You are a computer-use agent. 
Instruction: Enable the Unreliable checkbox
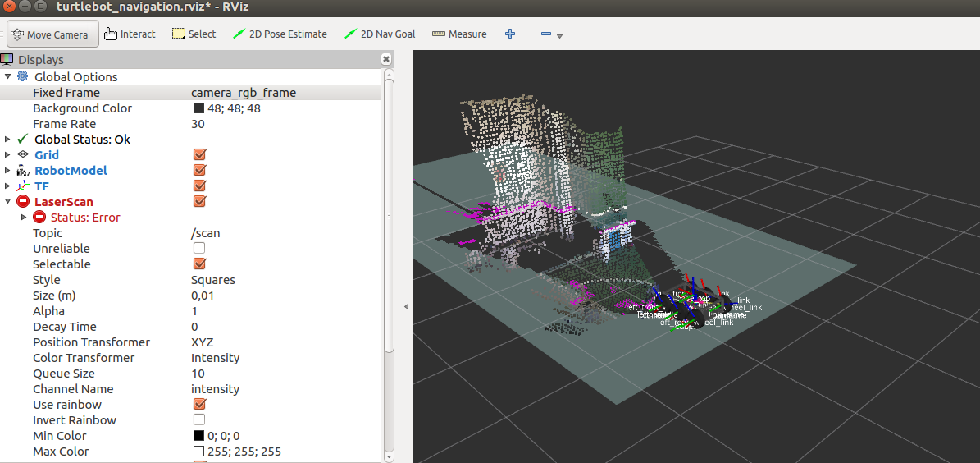pos(199,249)
